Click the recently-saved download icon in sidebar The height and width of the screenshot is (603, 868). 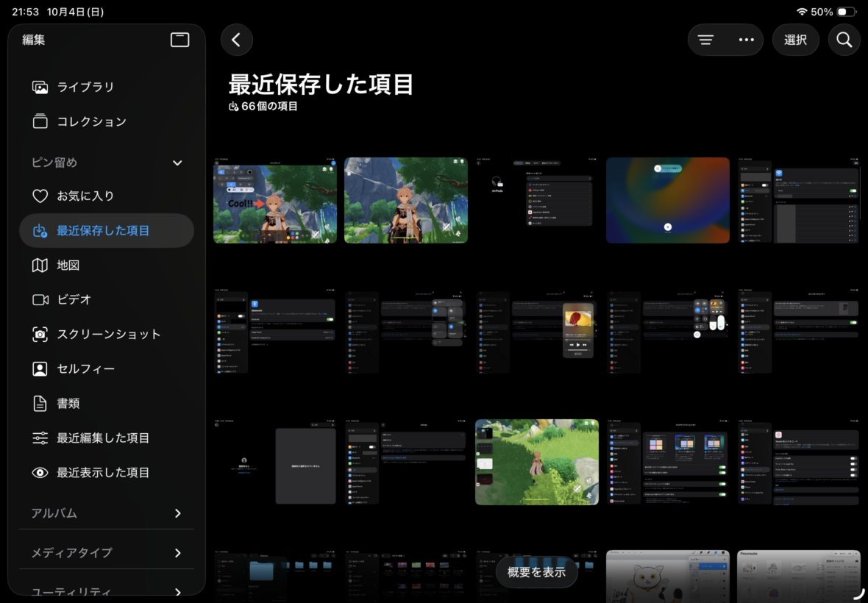40,231
